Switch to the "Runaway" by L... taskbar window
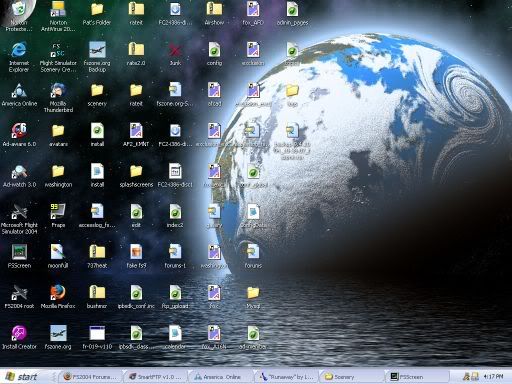Screen dimensions: 512x384 (x=286, y=377)
